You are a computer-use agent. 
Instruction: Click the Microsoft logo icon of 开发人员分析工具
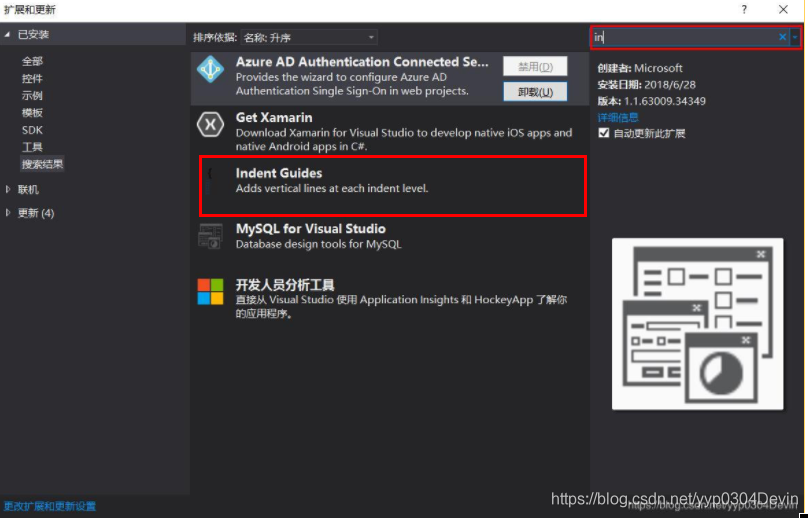coord(210,292)
